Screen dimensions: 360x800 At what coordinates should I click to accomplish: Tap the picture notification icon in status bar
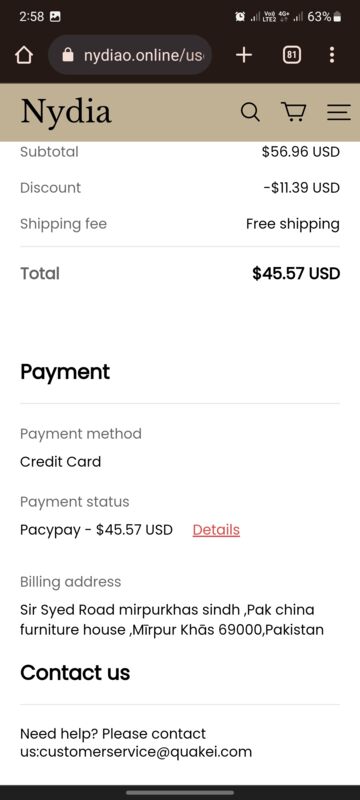[55, 17]
